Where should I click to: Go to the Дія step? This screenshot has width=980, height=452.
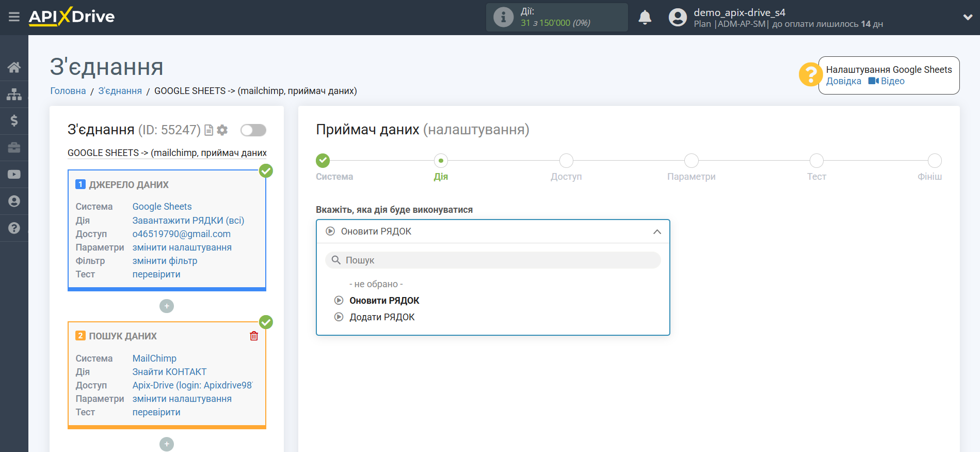(441, 161)
